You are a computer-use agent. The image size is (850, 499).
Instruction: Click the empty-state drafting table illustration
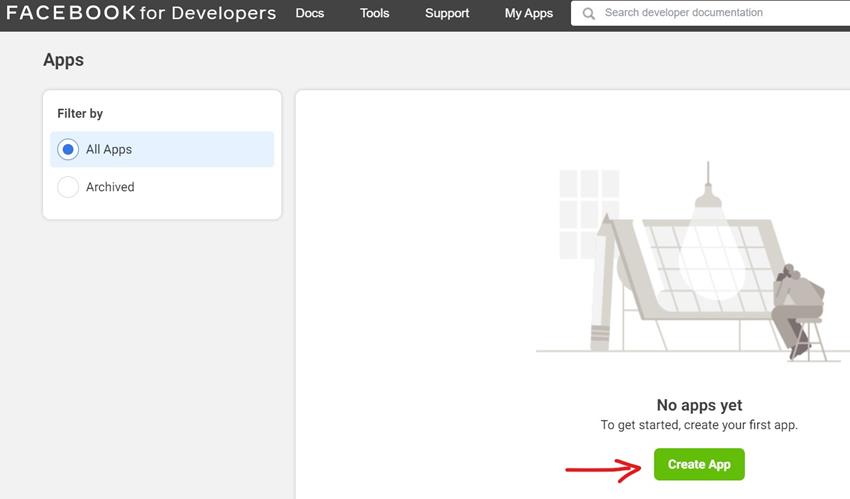(693, 262)
